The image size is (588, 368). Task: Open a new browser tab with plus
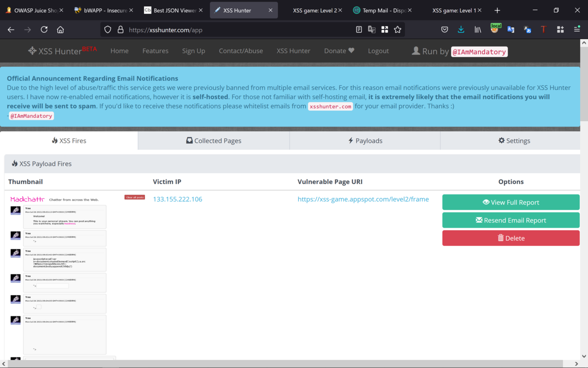click(497, 10)
